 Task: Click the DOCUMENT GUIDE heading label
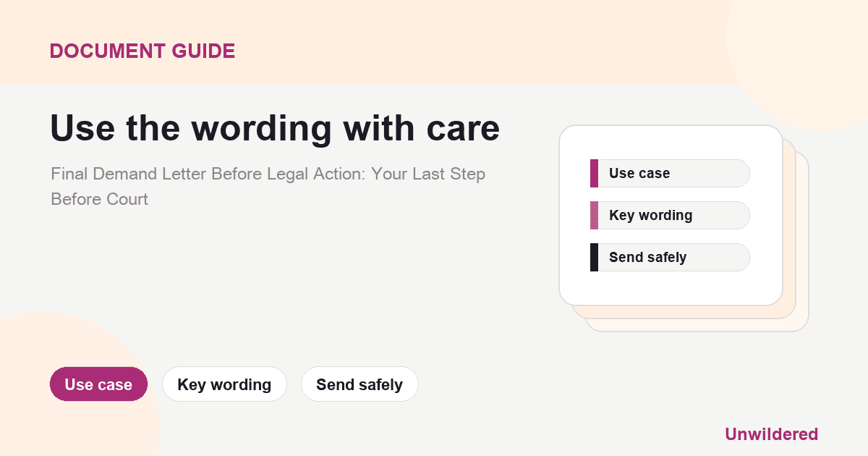coord(142,51)
